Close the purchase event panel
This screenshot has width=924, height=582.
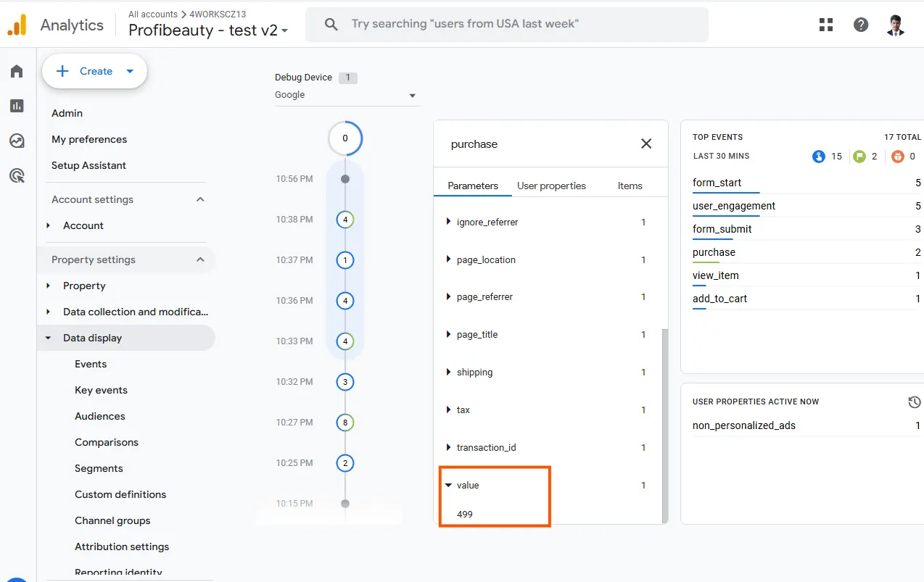646,144
